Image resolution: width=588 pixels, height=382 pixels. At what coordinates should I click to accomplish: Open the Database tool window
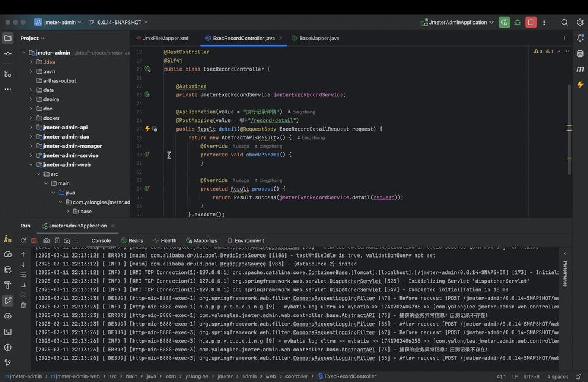tap(580, 53)
